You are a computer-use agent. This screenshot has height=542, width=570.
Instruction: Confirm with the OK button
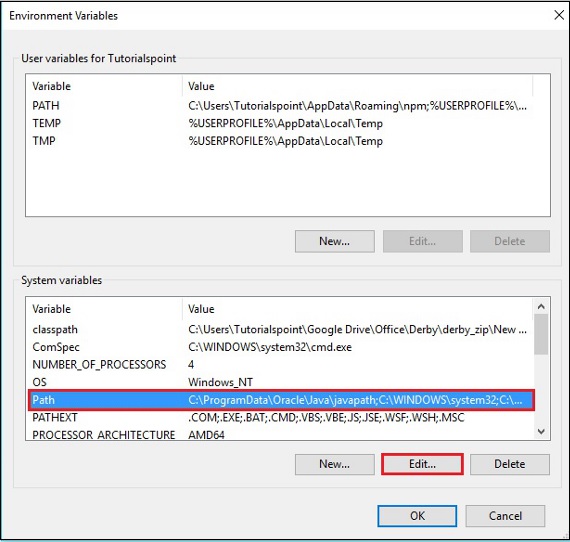pyautogui.click(x=417, y=515)
